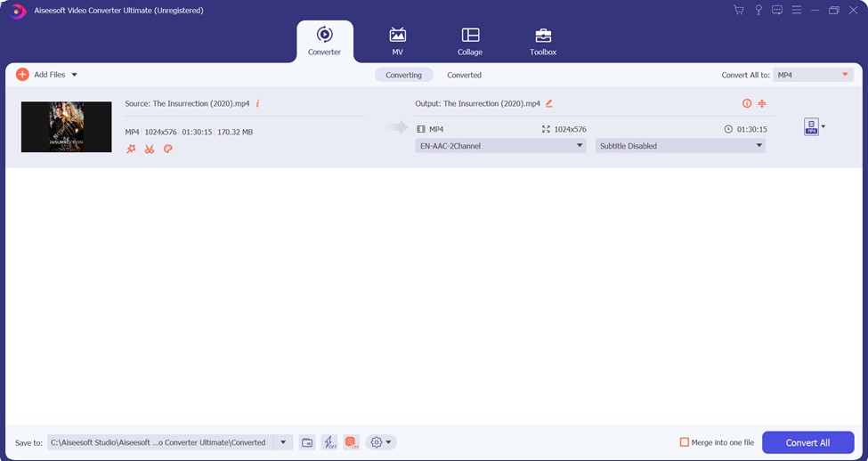Image resolution: width=868 pixels, height=461 pixels.
Task: Click the compress video icon beside output info
Action: click(x=762, y=103)
